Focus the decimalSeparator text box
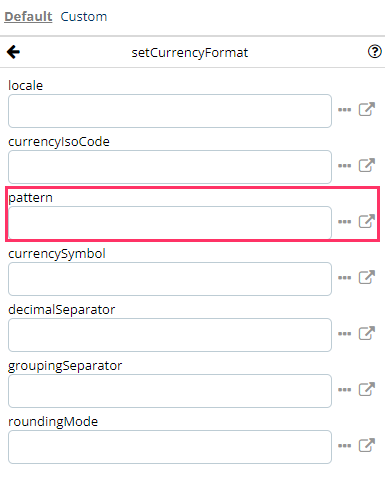 point(170,335)
